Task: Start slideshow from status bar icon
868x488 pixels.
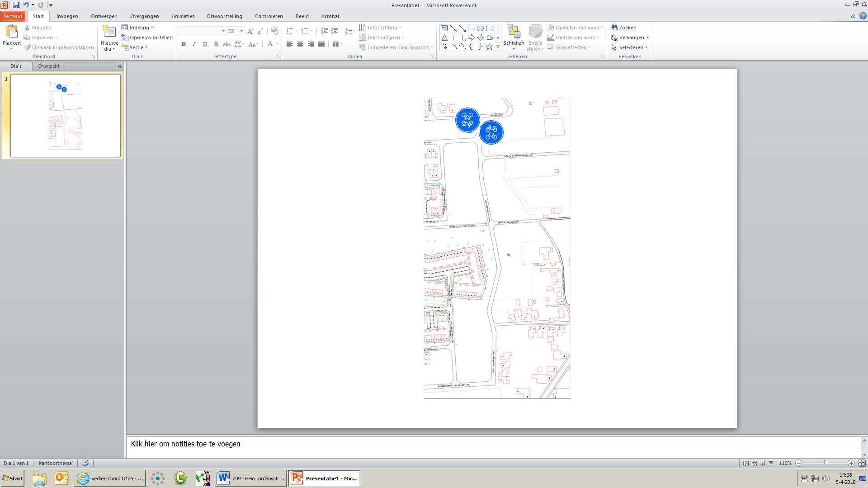Action: pos(771,463)
